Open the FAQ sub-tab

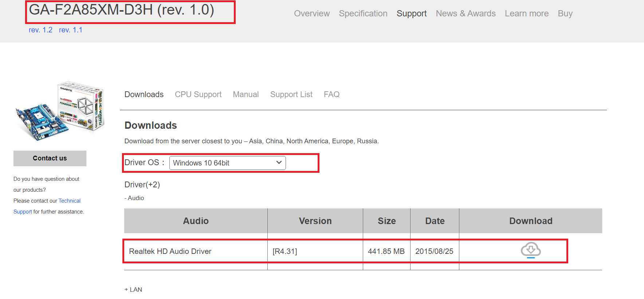332,95
